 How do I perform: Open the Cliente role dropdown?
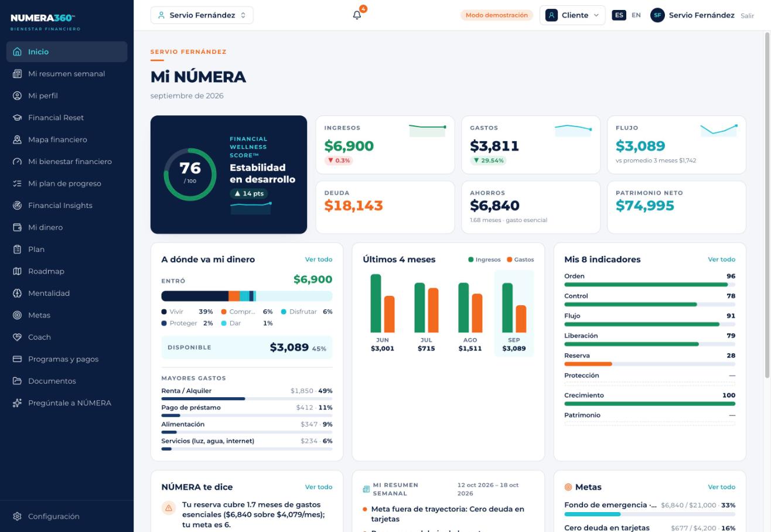click(x=572, y=15)
